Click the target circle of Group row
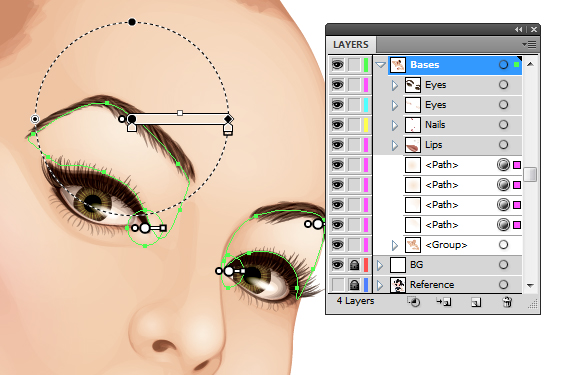 point(503,245)
